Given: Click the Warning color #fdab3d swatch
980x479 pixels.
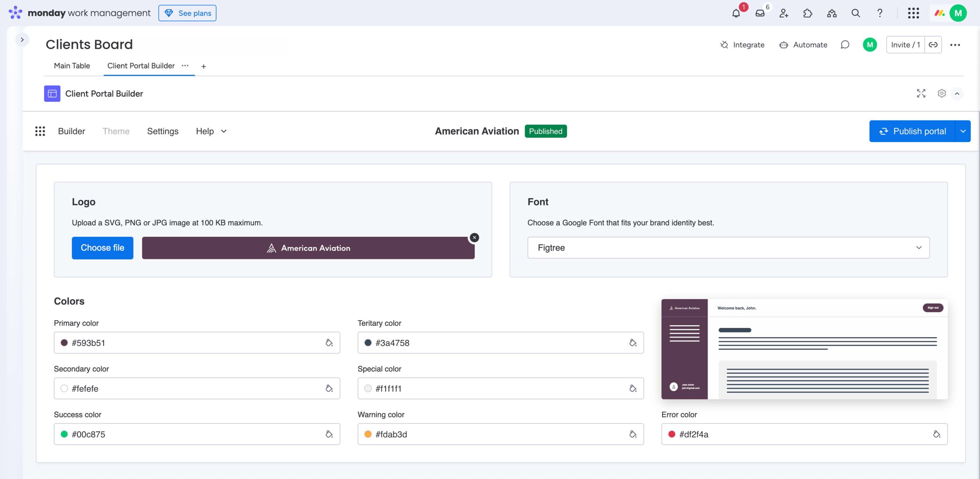Looking at the screenshot, I should pos(368,434).
